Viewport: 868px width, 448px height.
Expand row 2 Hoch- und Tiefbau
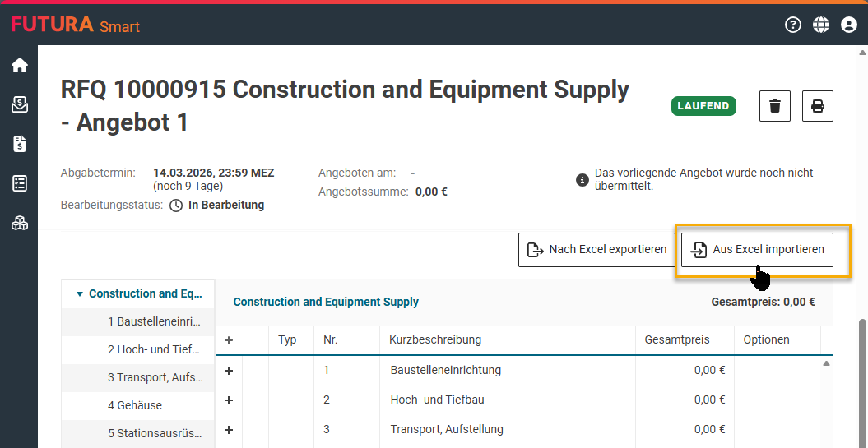(x=229, y=400)
